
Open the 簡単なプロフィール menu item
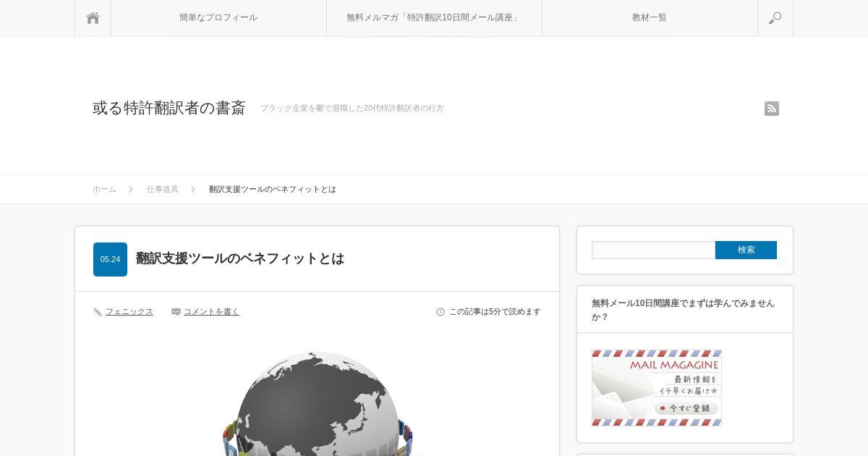[218, 18]
